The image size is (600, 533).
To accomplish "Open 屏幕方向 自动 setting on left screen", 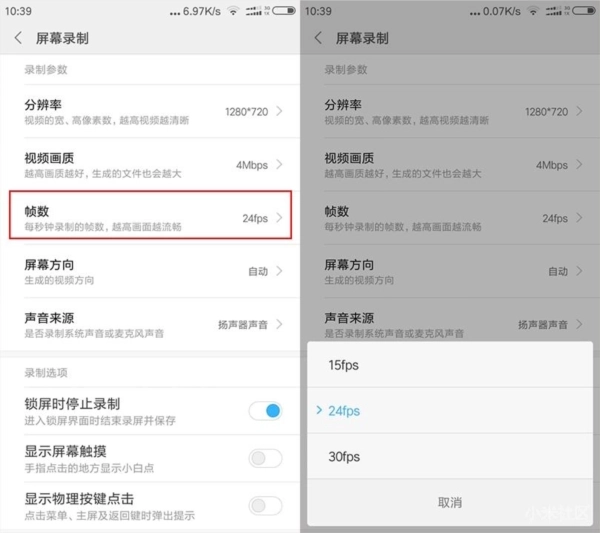I will click(150, 271).
